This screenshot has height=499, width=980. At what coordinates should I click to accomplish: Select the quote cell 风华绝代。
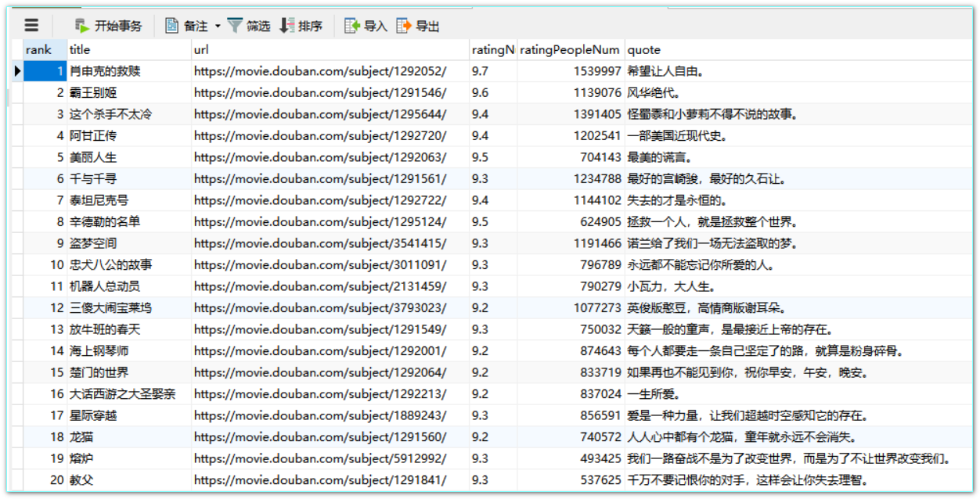[x=798, y=93]
